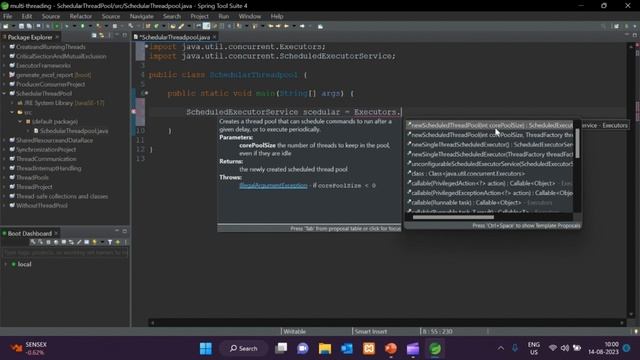Click the Wi-Fi icon in system tray
640x360 pixels.
[553, 348]
